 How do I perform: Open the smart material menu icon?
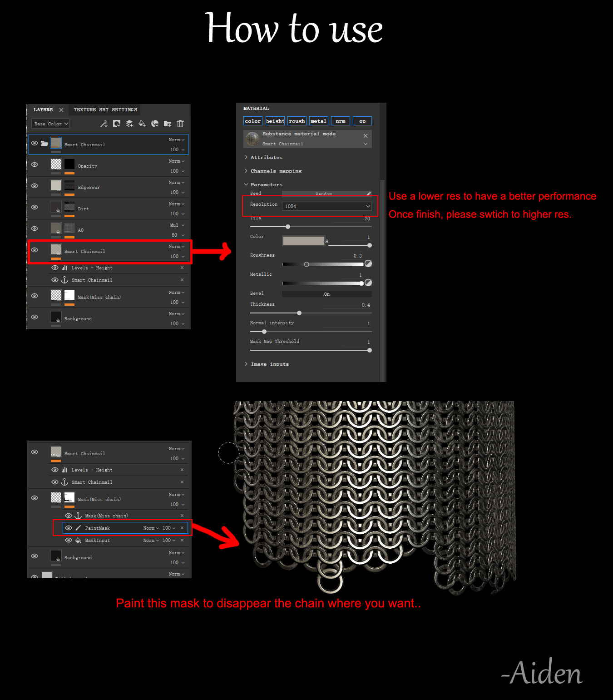click(x=155, y=124)
